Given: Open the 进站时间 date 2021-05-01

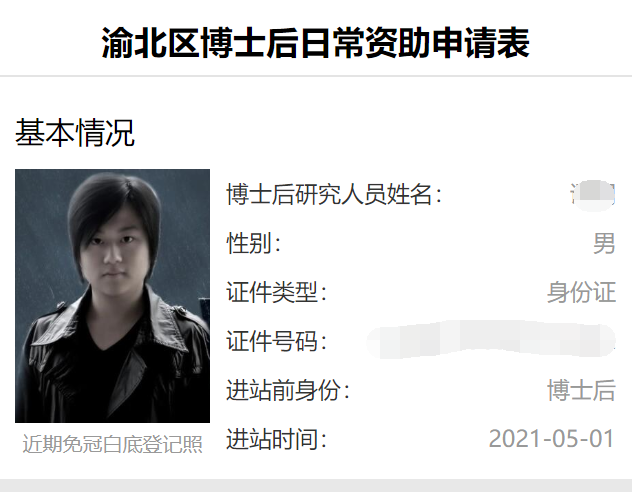Looking at the screenshot, I should (552, 438).
